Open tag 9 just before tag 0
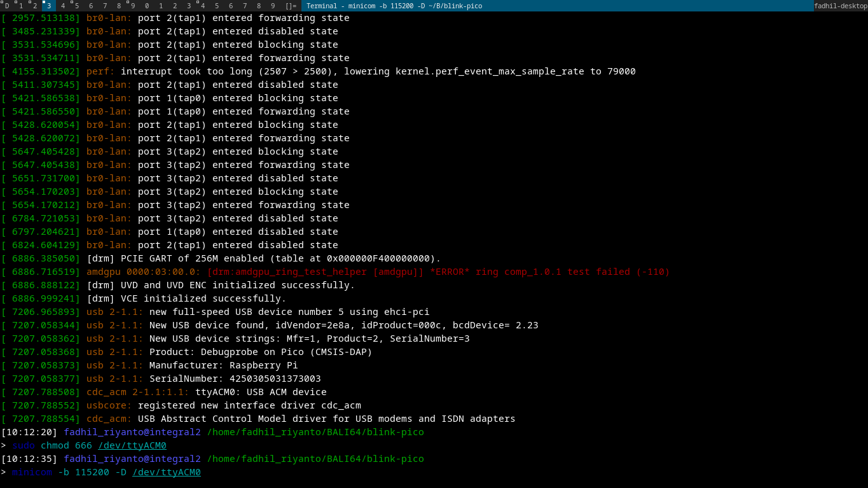 [133, 6]
